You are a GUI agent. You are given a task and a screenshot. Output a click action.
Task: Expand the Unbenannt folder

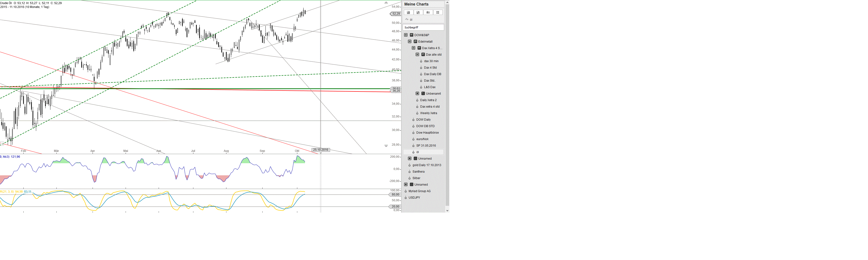417,93
